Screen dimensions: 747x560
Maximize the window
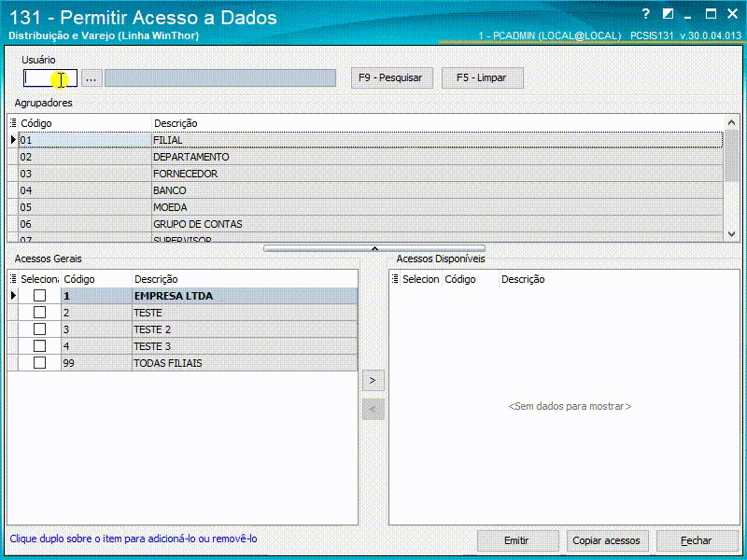711,14
